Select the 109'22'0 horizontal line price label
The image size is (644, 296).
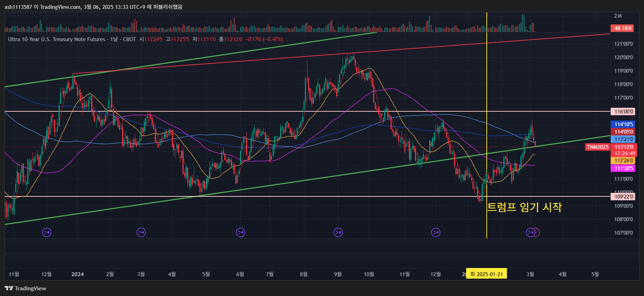tap(623, 197)
